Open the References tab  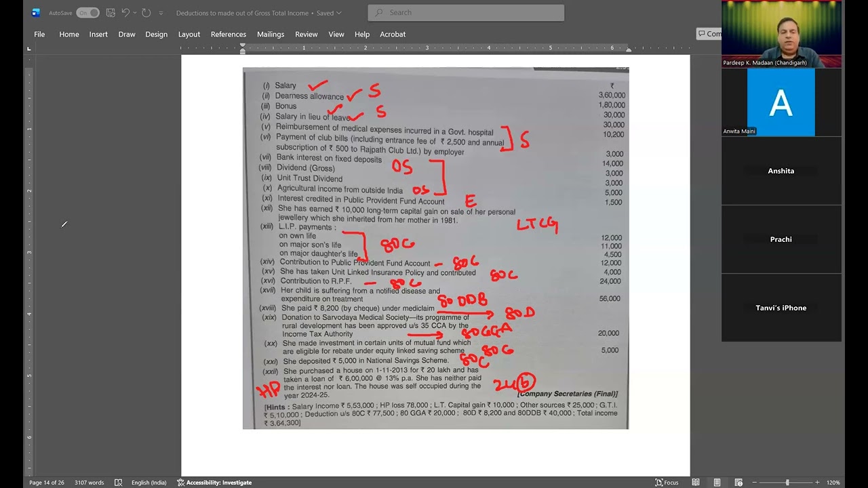coord(229,34)
